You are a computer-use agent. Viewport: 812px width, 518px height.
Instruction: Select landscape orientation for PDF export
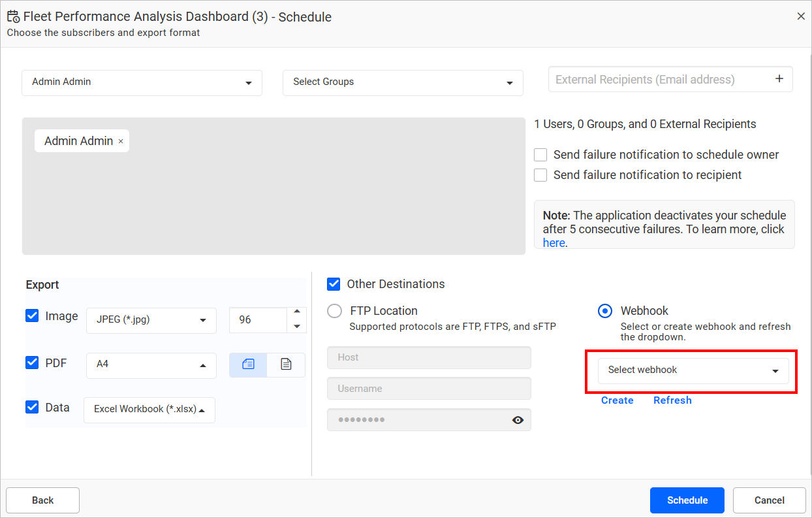(x=248, y=365)
